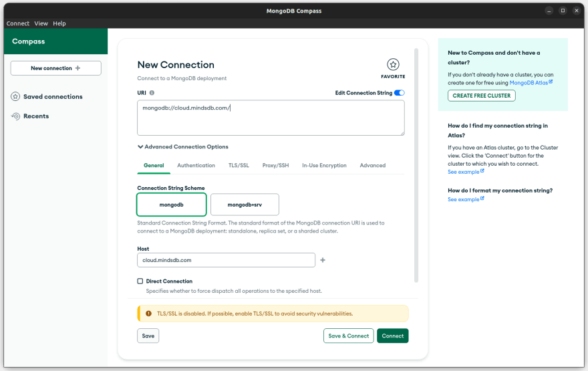Switch to the Authentication tab

point(196,165)
